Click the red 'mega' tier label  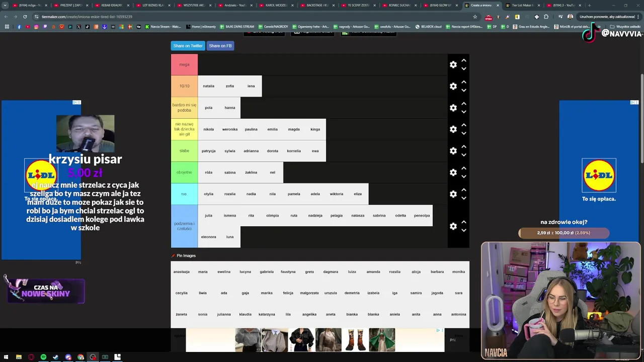point(184,64)
